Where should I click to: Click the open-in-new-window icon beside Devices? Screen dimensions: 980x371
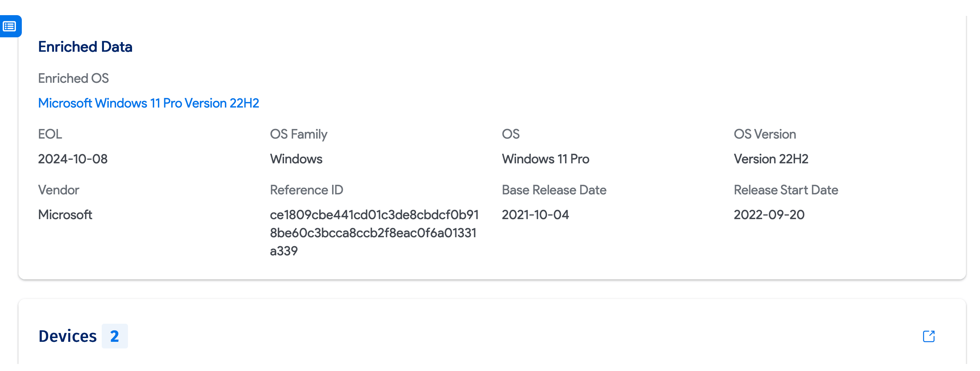tap(928, 336)
